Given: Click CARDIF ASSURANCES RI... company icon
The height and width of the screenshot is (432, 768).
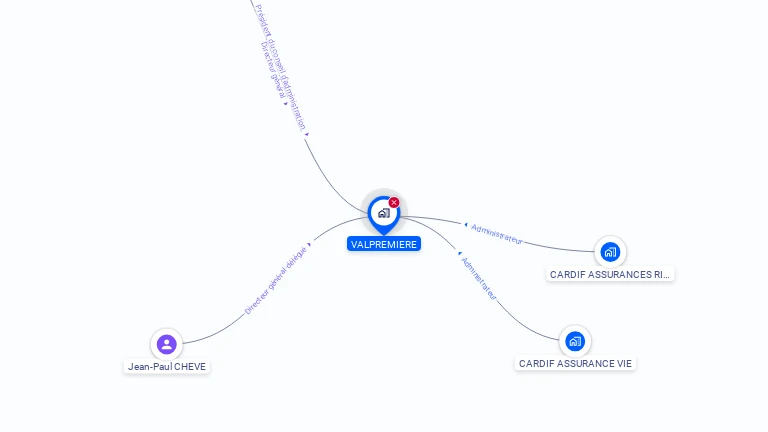Looking at the screenshot, I should tap(610, 252).
